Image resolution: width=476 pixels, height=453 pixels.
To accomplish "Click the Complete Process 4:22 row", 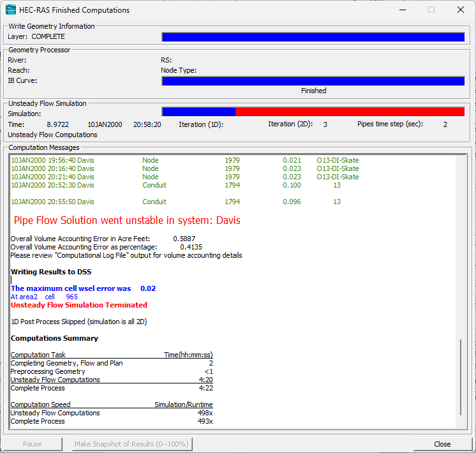I will pyautogui.click(x=112, y=388).
